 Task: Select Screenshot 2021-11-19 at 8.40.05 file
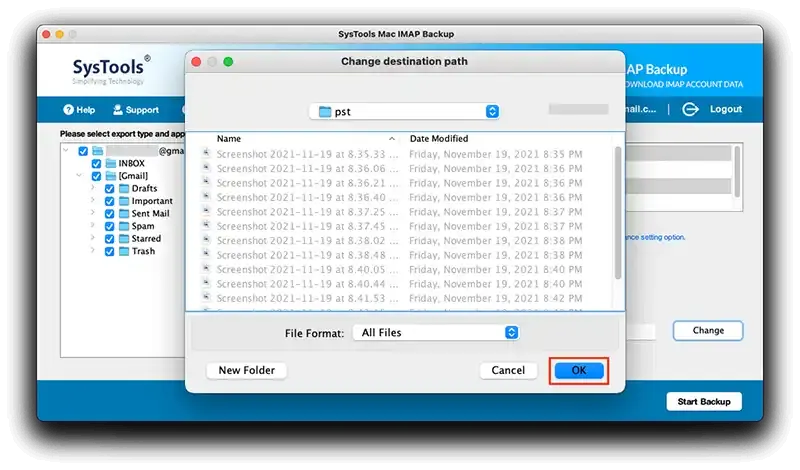(x=307, y=269)
